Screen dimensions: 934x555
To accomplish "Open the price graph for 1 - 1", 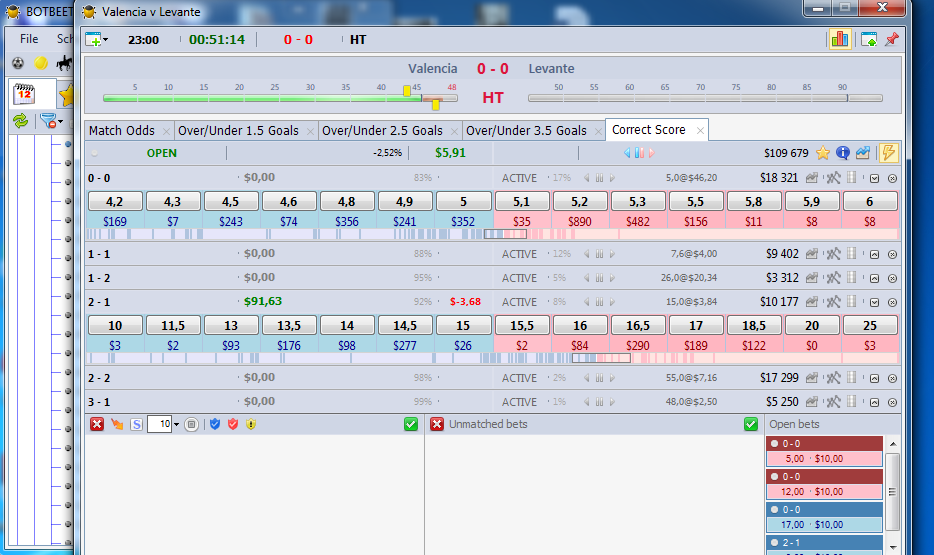I will 811,254.
